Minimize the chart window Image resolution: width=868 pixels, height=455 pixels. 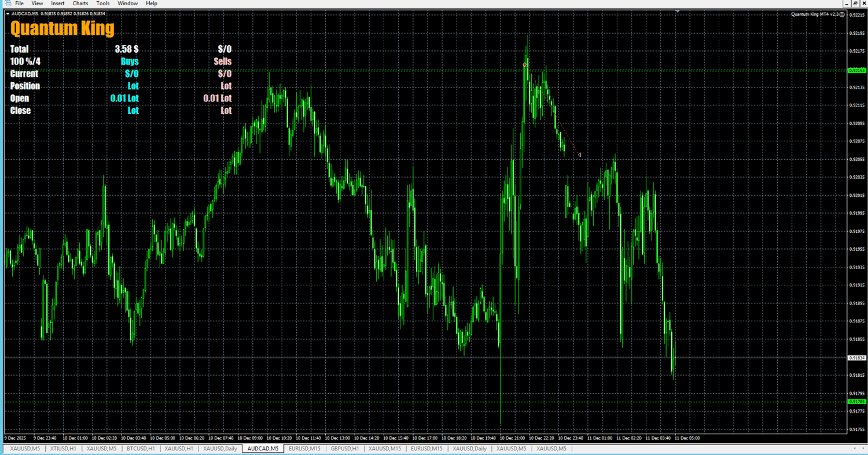(847, 3)
